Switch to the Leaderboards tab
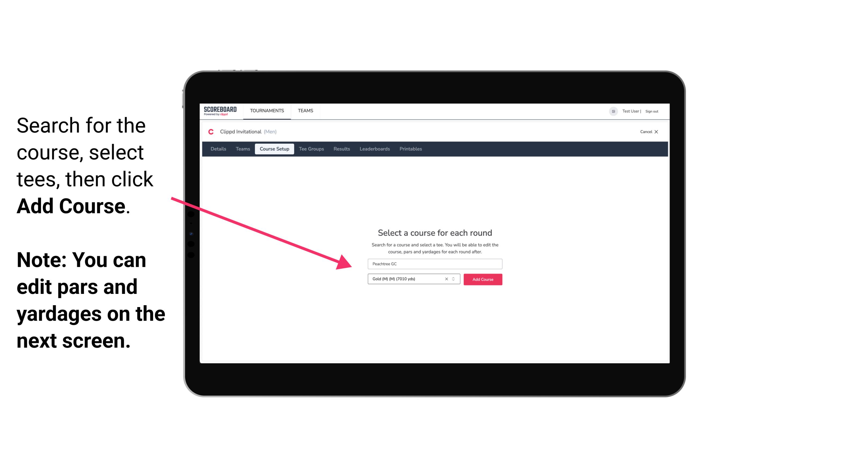 375,149
